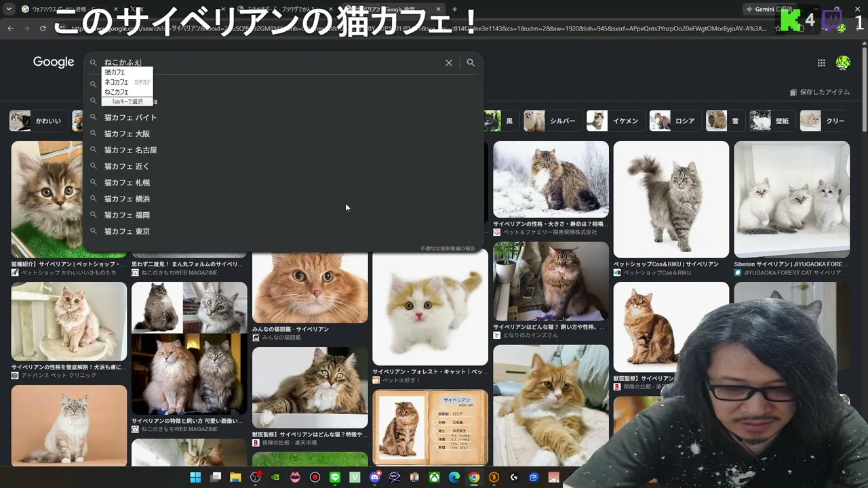Filter images by かわいい chip
Viewport: 868px width, 488px height.
pos(39,121)
